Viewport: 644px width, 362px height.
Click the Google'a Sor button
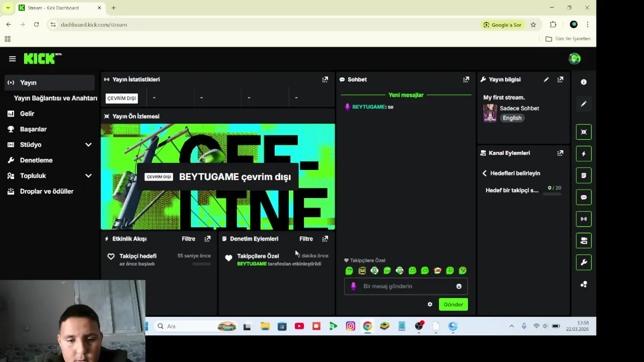coord(502,25)
